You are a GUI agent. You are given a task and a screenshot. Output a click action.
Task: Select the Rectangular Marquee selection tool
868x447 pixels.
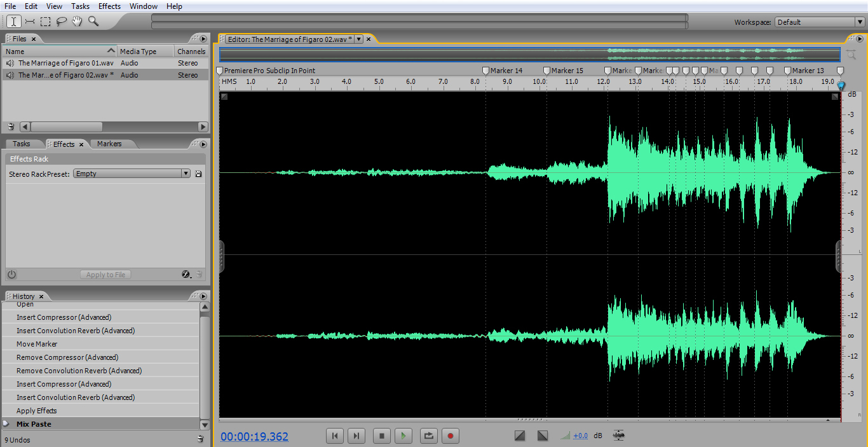click(x=45, y=21)
